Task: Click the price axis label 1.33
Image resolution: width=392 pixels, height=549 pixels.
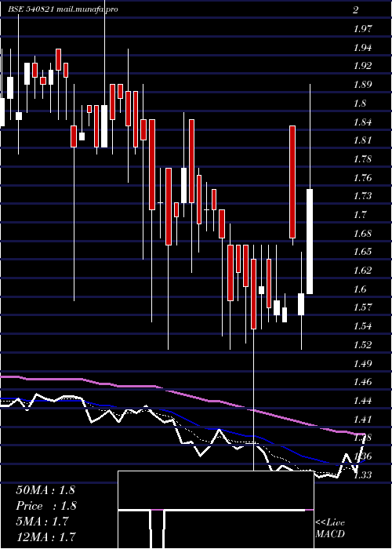Action: tap(362, 474)
